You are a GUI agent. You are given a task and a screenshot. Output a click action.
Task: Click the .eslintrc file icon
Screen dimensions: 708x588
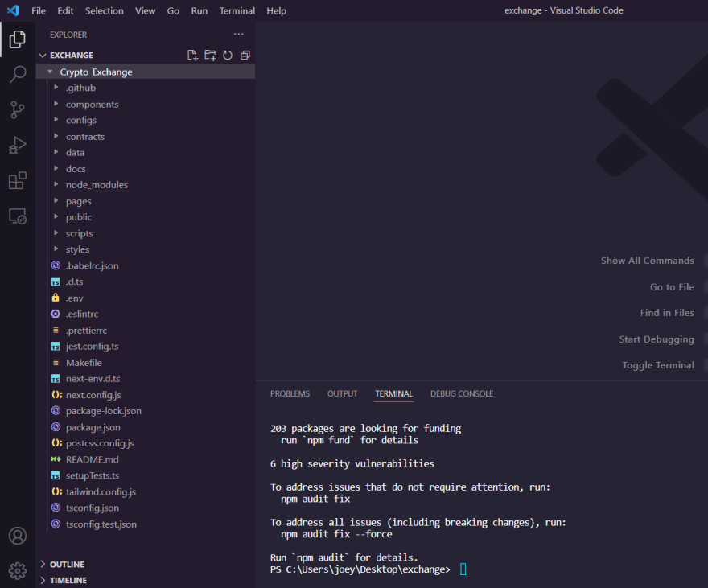pos(56,314)
